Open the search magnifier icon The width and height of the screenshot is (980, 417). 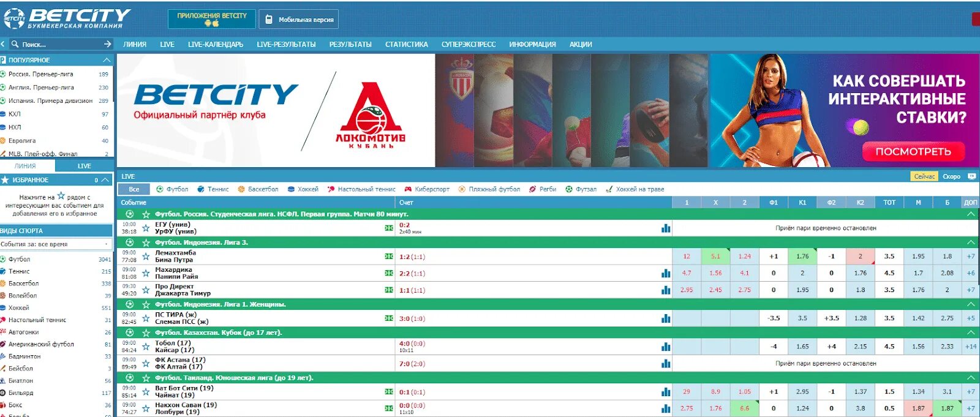(15, 44)
